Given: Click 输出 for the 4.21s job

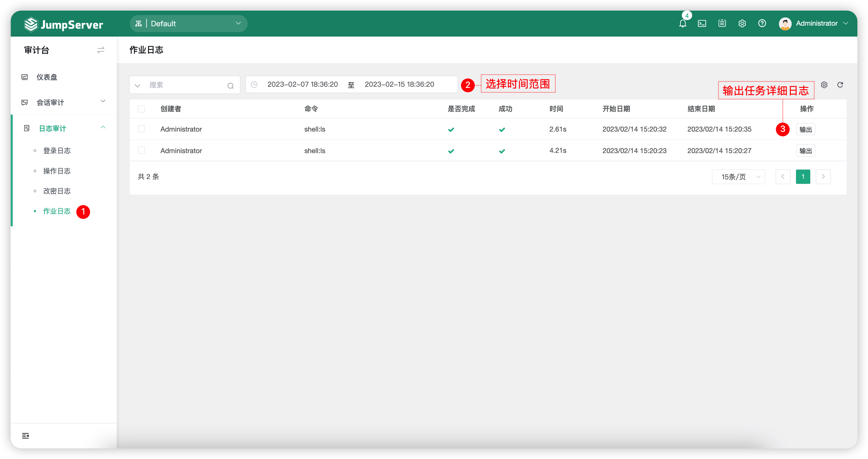Looking at the screenshot, I should pos(806,151).
